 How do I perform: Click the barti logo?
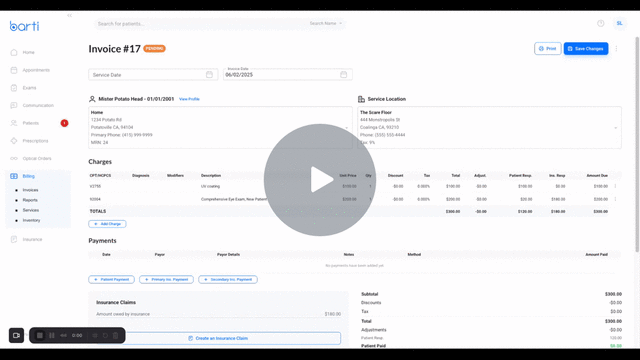[x=24, y=26]
